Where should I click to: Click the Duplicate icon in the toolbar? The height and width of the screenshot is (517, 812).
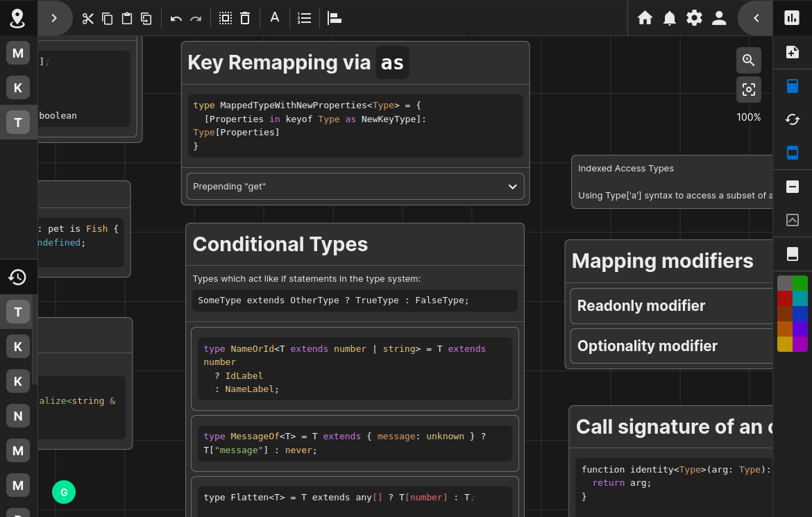(146, 19)
